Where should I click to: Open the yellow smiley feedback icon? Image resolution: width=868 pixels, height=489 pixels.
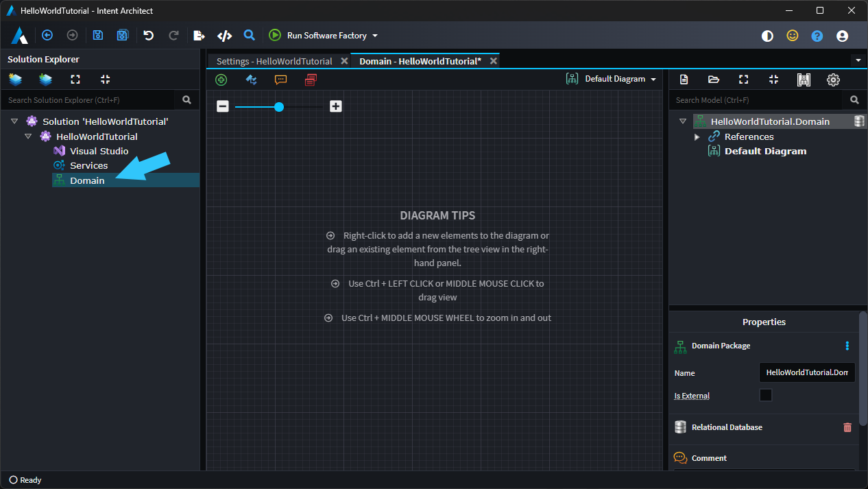coord(793,36)
